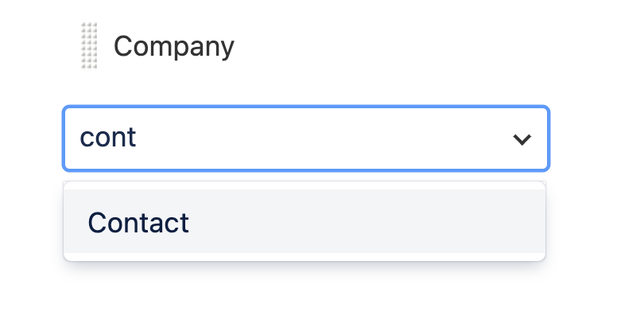This screenshot has height=312, width=644.
Task: Click the black chevron icon in the combo box
Action: point(522,139)
